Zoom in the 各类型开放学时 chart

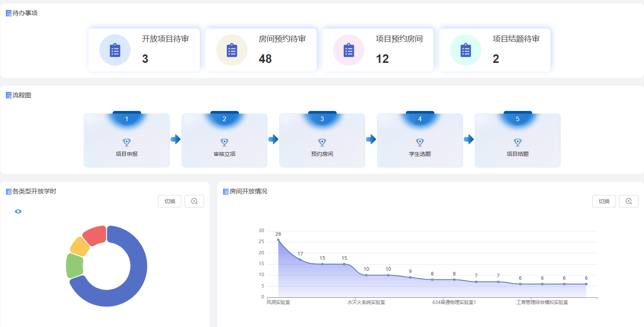click(x=194, y=201)
